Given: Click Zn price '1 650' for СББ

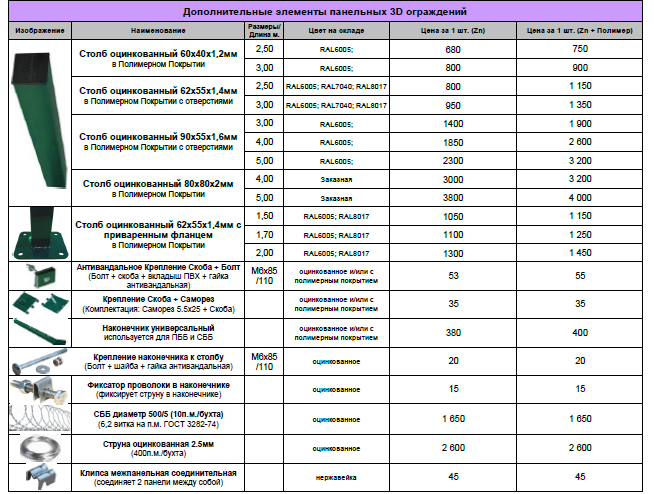Looking at the screenshot, I should (453, 419).
